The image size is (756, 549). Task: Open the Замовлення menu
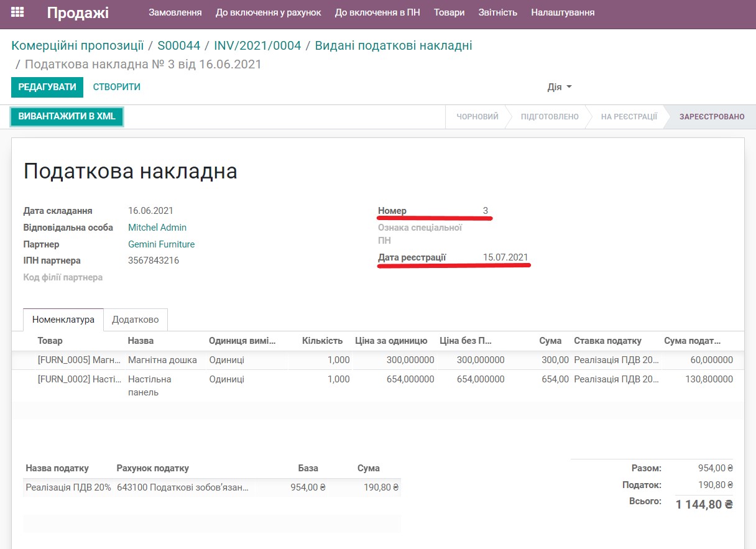click(175, 12)
